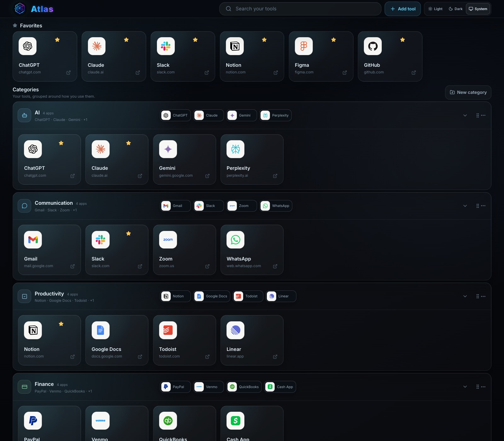
Task: Click the Atlas title text
Action: click(x=42, y=9)
